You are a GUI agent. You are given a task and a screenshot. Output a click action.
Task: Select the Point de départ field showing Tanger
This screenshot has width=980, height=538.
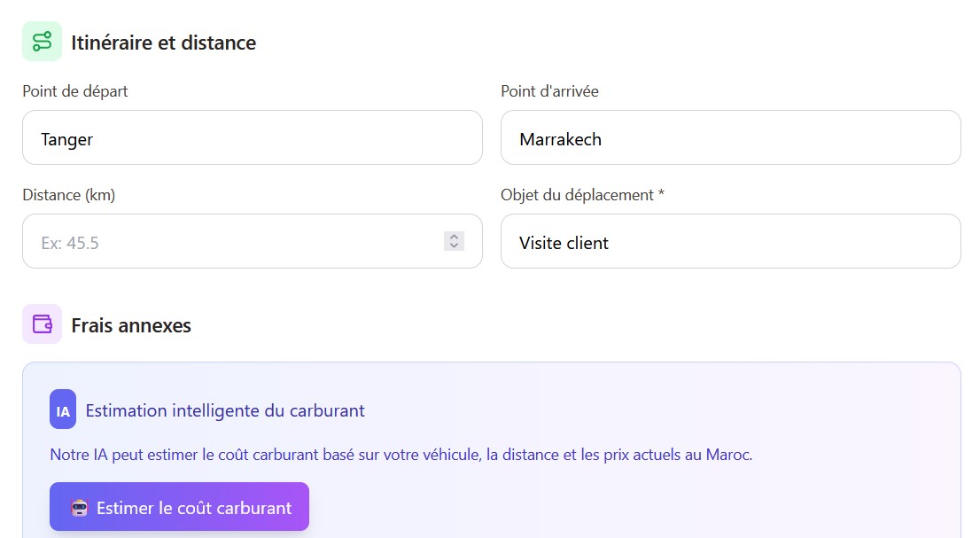(252, 138)
